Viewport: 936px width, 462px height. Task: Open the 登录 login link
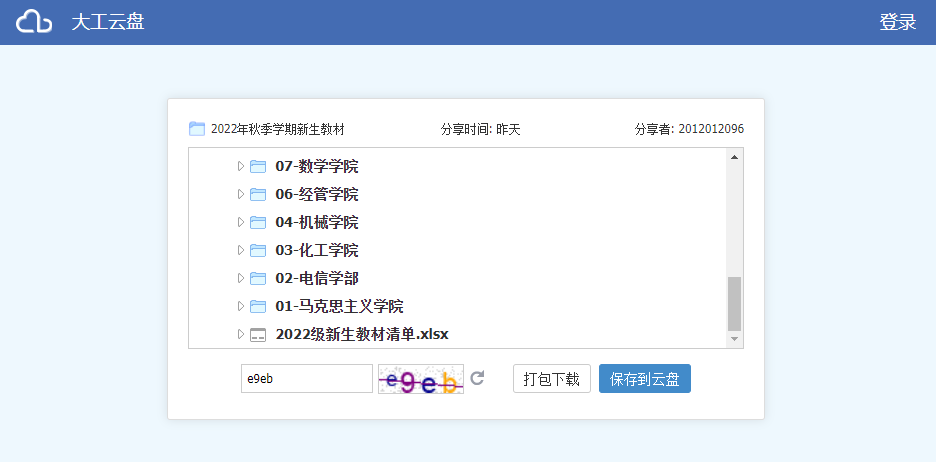[897, 22]
